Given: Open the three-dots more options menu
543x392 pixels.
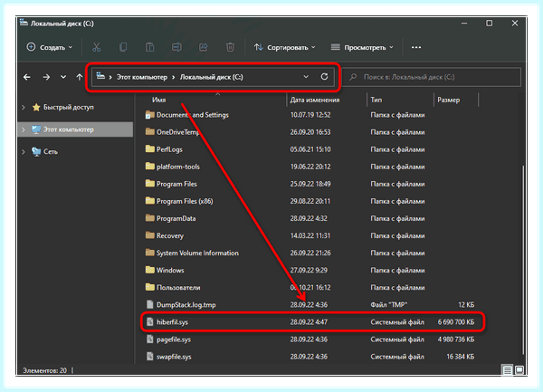Looking at the screenshot, I should 416,47.
